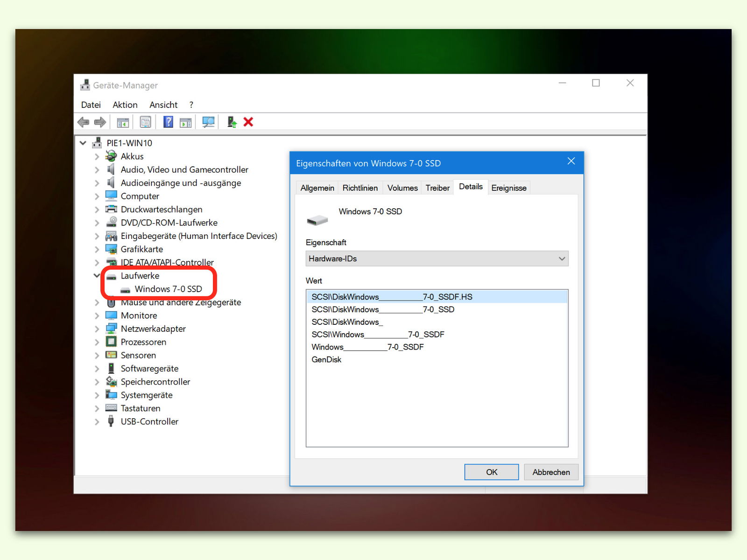Switch to the Volumes tab
Image resolution: width=747 pixels, height=560 pixels.
pos(402,188)
